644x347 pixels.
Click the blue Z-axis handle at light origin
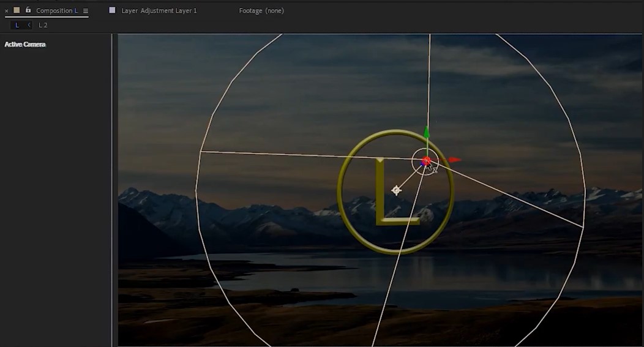coord(423,164)
